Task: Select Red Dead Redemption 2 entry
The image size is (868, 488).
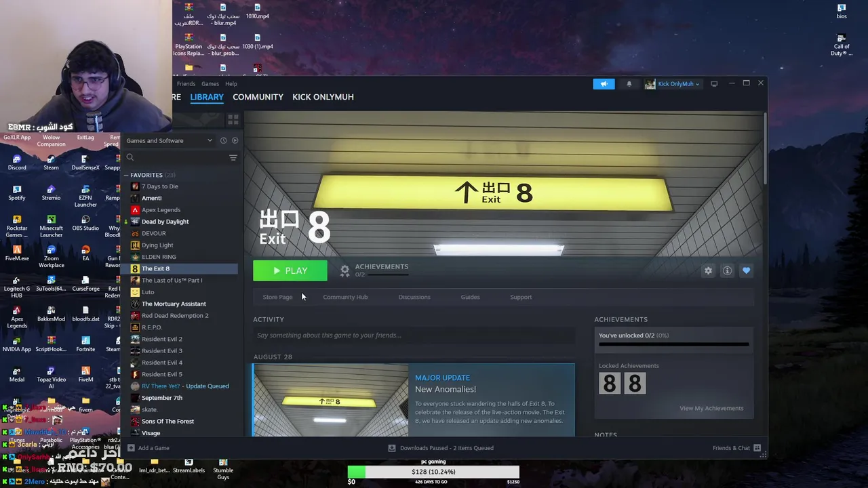Action: 175,316
